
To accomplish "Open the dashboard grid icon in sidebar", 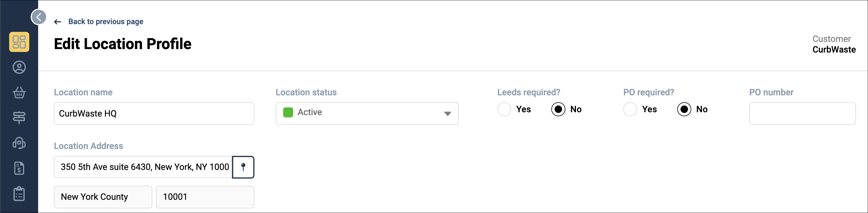I will pyautogui.click(x=19, y=42).
